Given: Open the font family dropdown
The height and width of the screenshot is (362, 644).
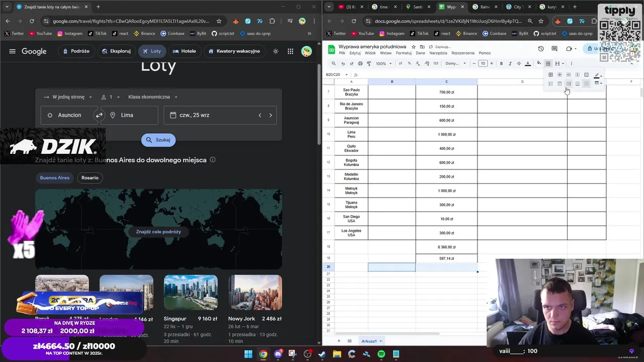Looking at the screenshot, I should [x=456, y=63].
